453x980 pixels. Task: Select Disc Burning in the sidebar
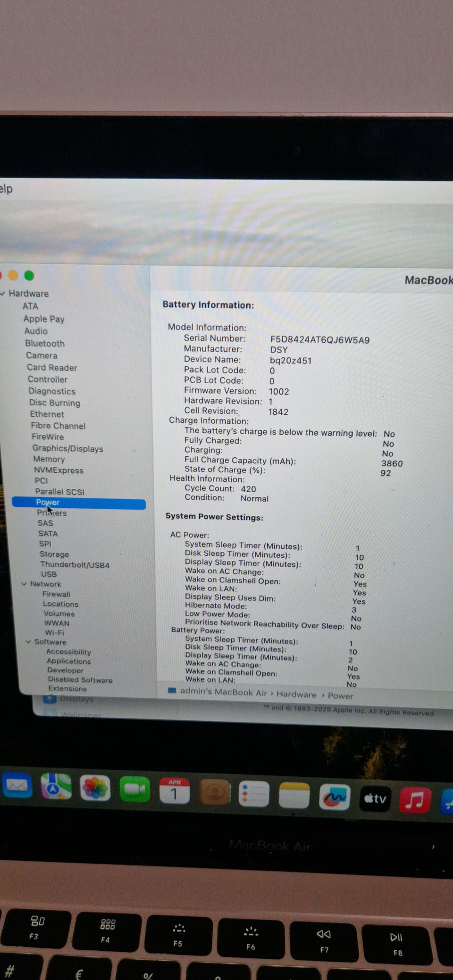coord(55,403)
